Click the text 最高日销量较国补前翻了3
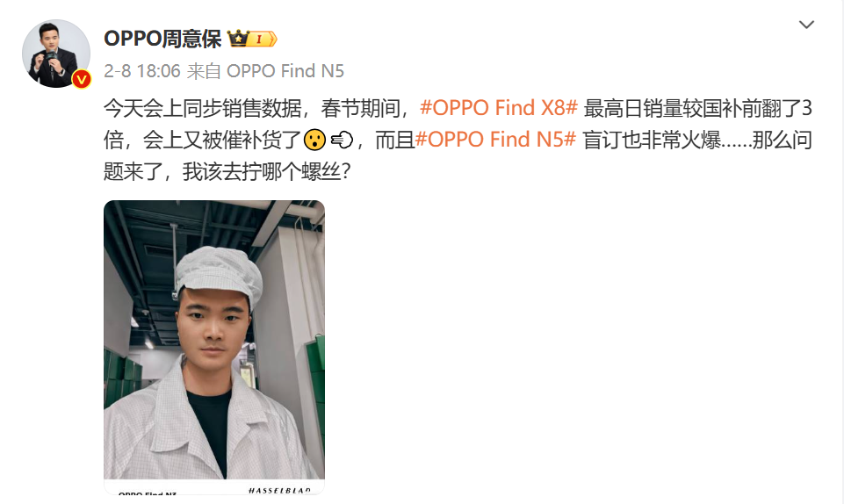 coord(697,108)
